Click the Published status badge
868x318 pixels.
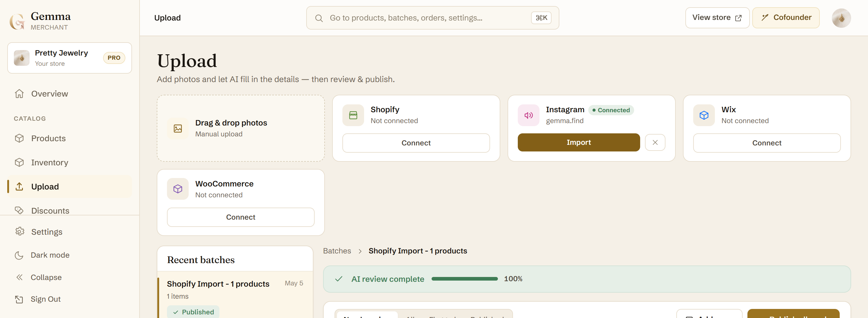point(193,312)
